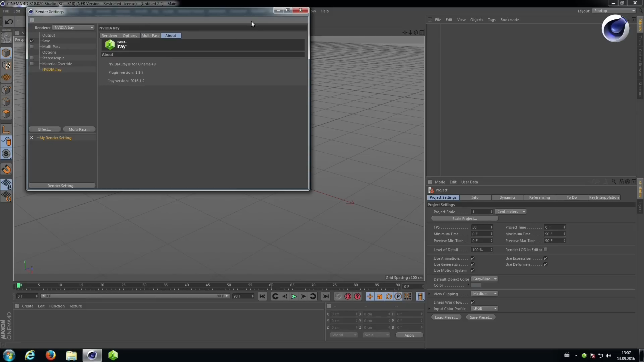
Task: Open the Objects menu in Object Manager
Action: [476, 20]
